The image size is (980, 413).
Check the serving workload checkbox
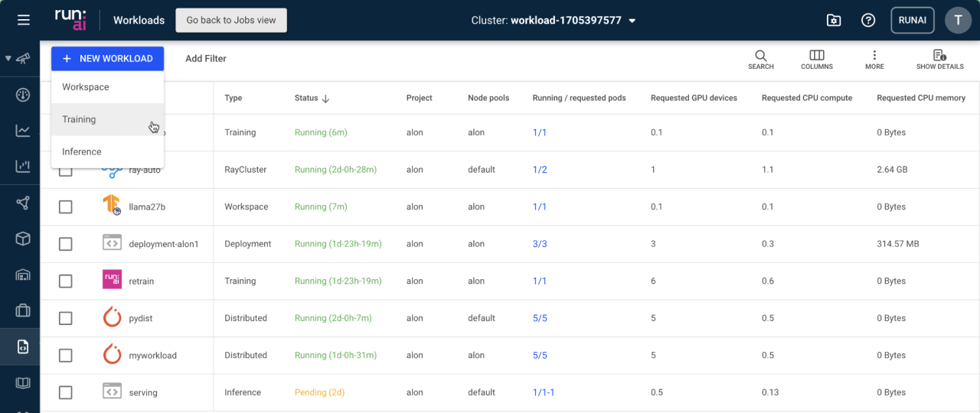[x=66, y=392]
